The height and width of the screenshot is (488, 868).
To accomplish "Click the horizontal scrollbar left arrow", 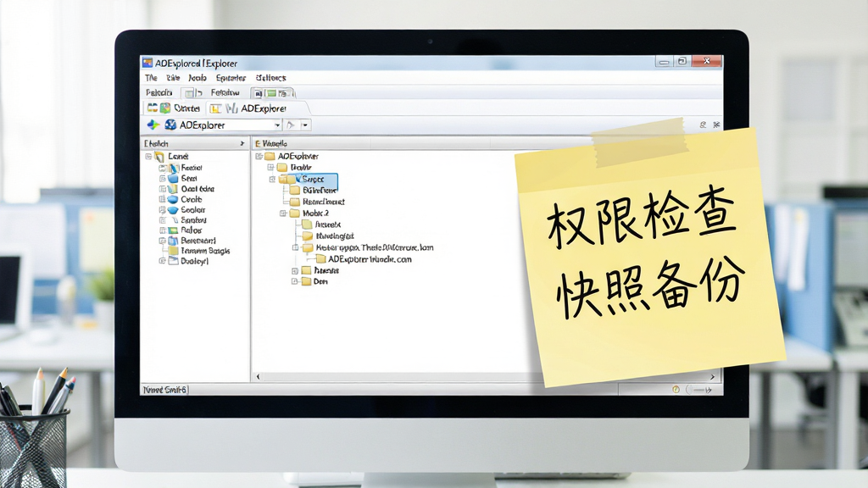I will point(258,377).
